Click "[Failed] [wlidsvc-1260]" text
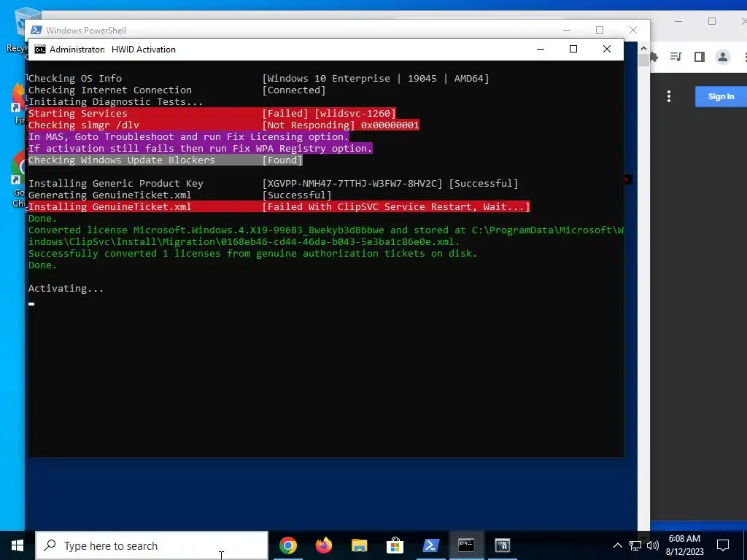This screenshot has width=747, height=560. (x=329, y=113)
